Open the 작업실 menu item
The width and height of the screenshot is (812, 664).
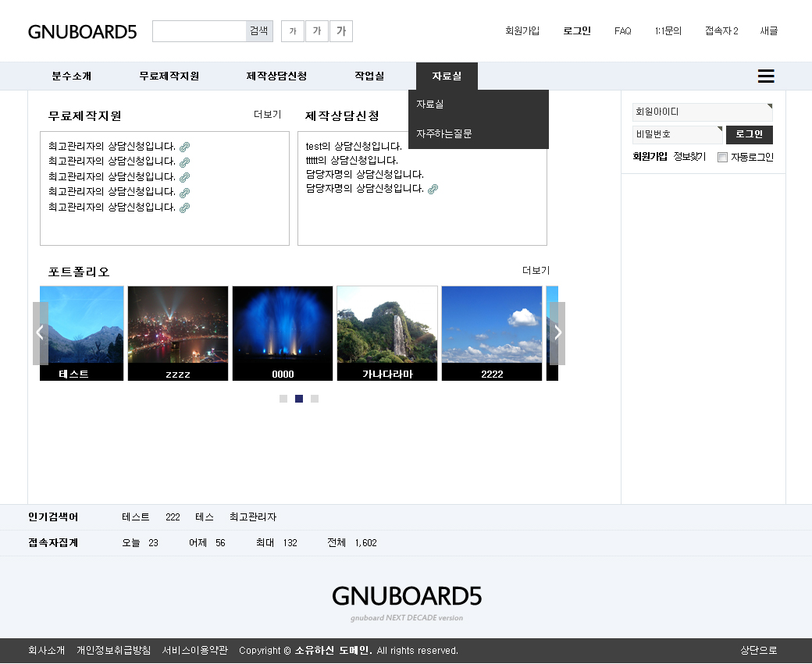369,76
